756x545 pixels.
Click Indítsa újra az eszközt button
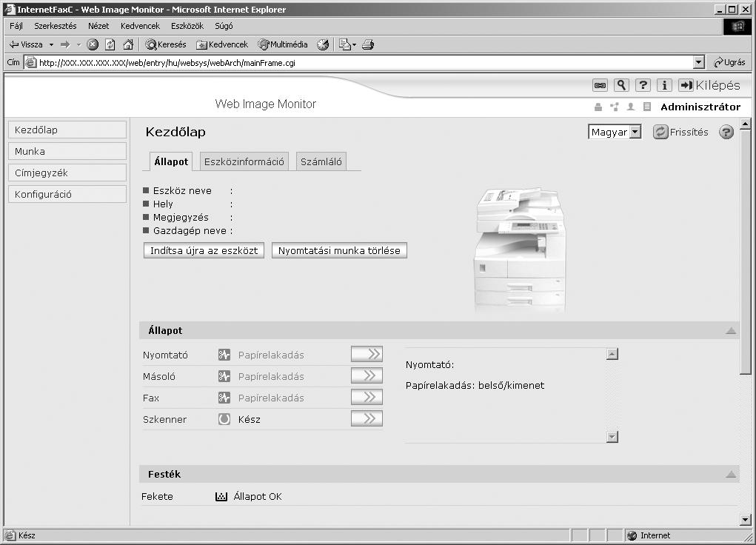click(x=204, y=250)
